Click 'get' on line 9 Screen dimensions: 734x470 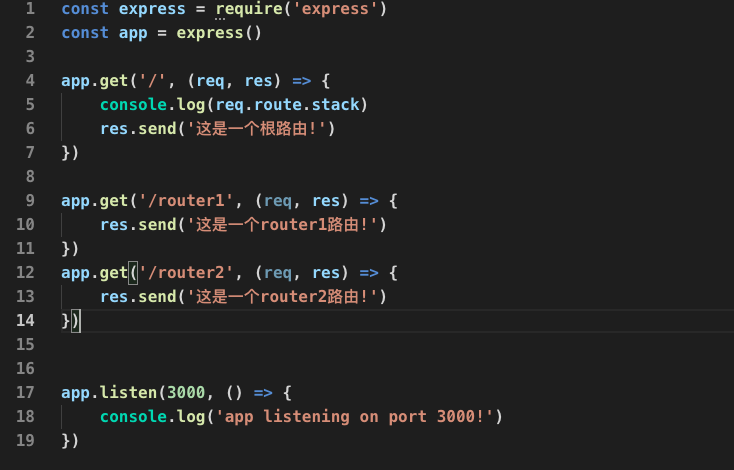click(x=114, y=202)
